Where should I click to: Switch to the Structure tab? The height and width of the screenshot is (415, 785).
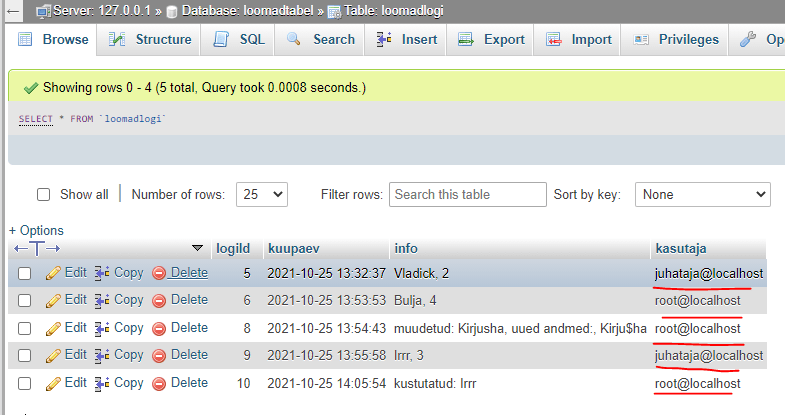click(150, 40)
